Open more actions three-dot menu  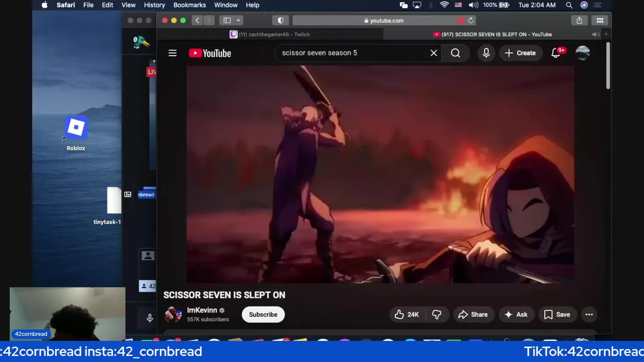[x=589, y=314]
